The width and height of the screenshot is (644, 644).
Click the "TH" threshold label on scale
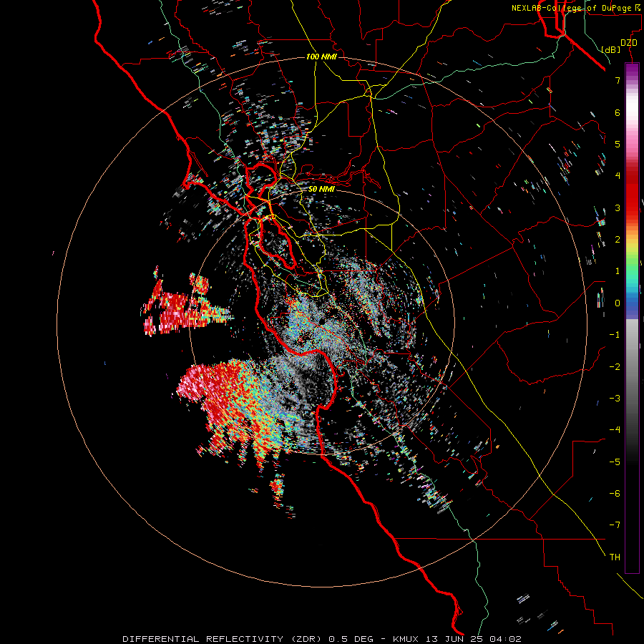[x=615, y=557]
